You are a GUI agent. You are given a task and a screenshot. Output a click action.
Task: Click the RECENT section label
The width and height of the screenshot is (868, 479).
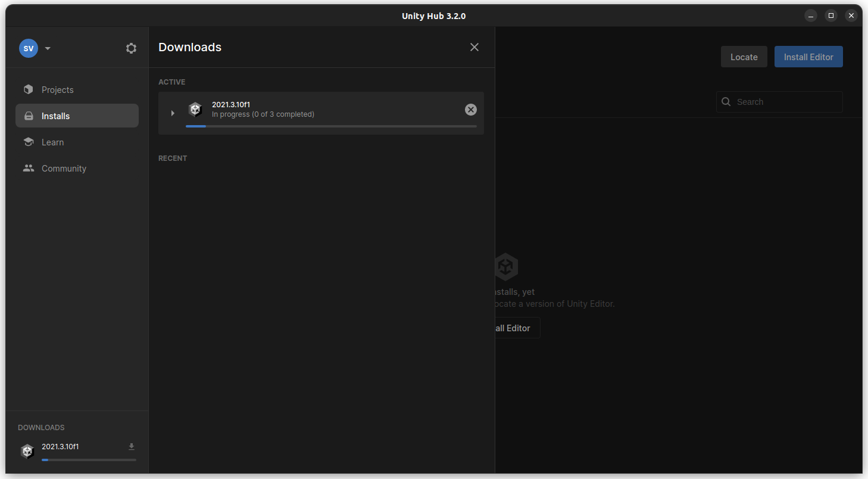(173, 158)
